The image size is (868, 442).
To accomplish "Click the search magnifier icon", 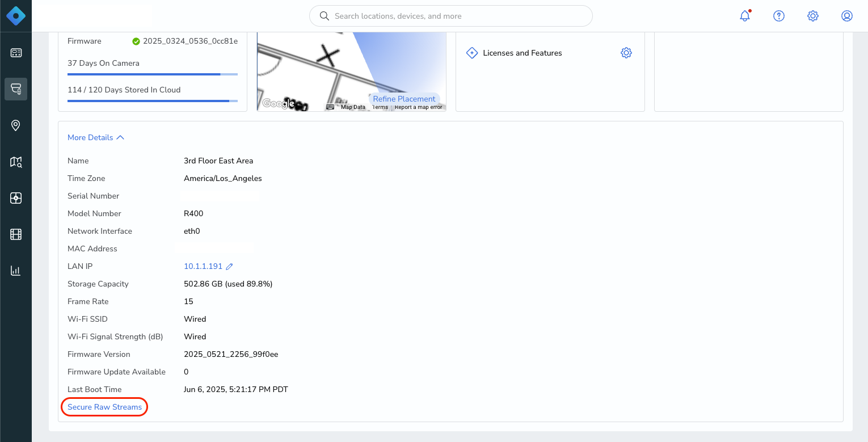I will 325,16.
